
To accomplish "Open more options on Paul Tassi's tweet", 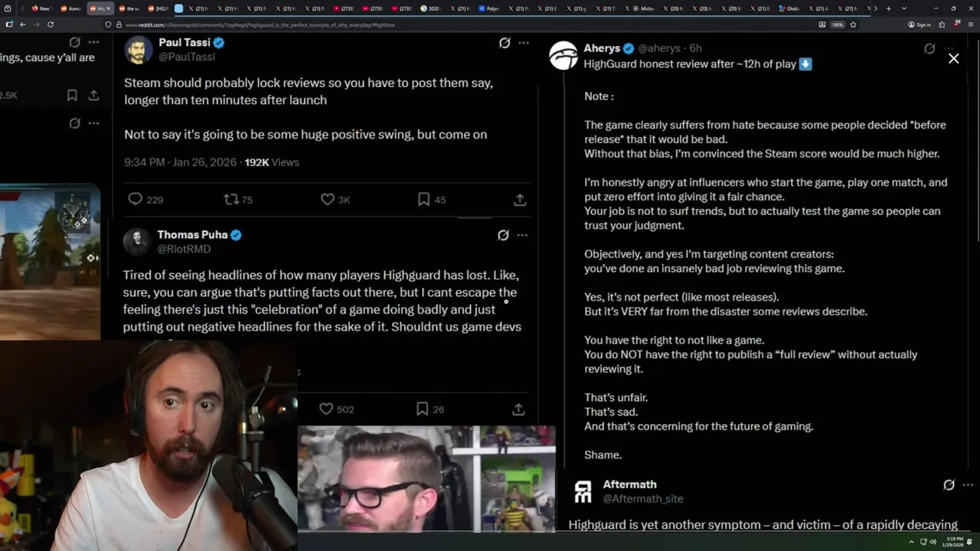I will click(524, 43).
